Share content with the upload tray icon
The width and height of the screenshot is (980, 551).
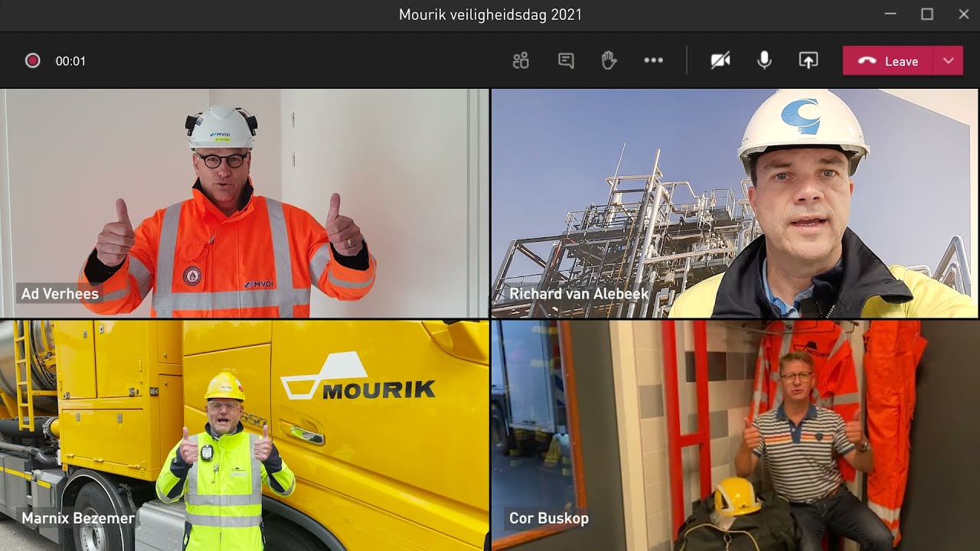tap(808, 60)
